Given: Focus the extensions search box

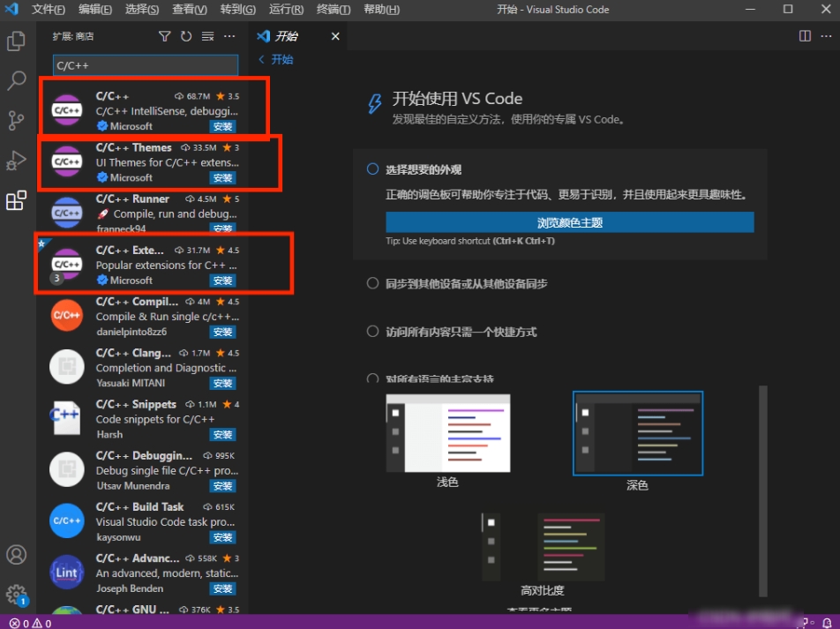Looking at the screenshot, I should click(x=146, y=65).
